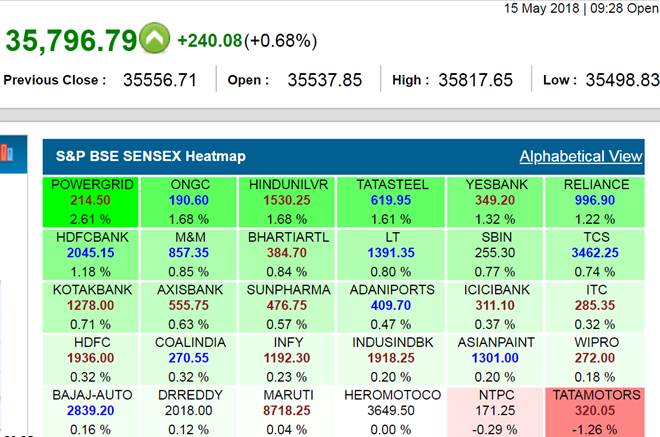The image size is (660, 437).
Task: Click the chart icon at left edge
Action: click(x=5, y=152)
